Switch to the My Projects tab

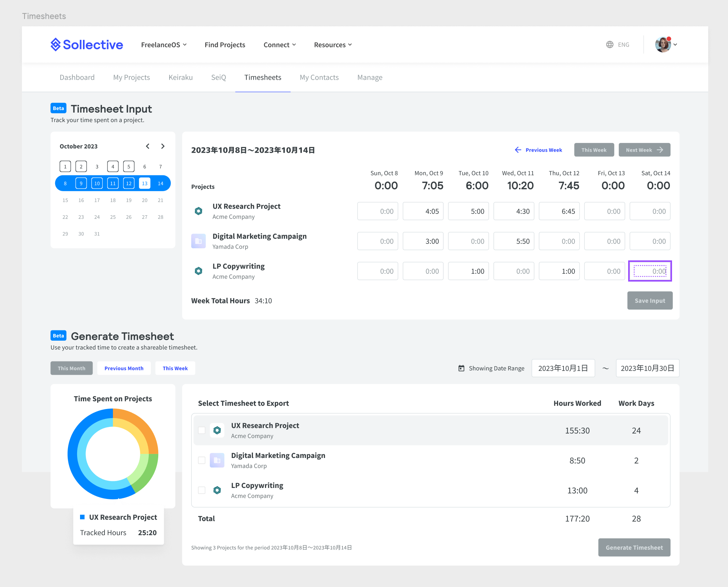132,77
